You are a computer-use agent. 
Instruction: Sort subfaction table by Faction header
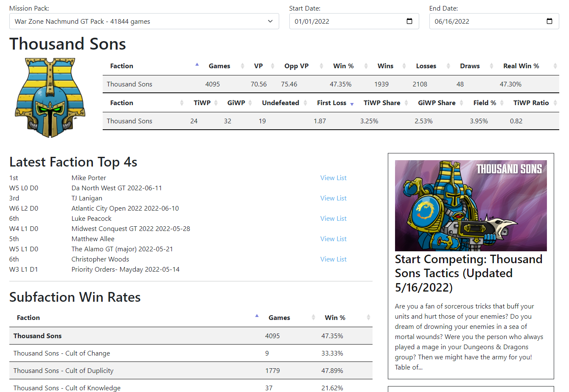tap(28, 318)
